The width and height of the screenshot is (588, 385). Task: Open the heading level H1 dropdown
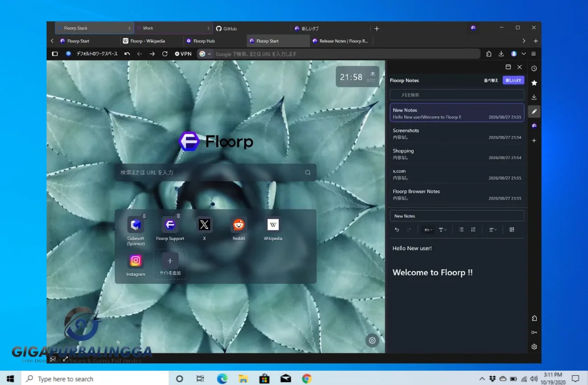428,230
